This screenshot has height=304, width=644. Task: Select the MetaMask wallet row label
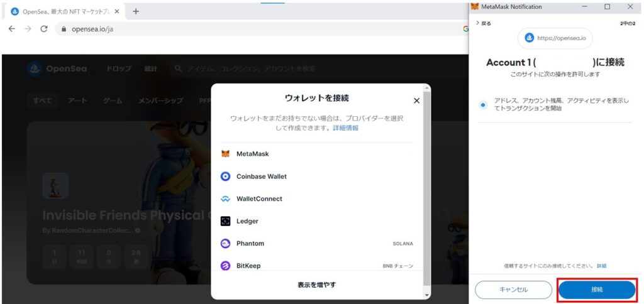coord(253,154)
